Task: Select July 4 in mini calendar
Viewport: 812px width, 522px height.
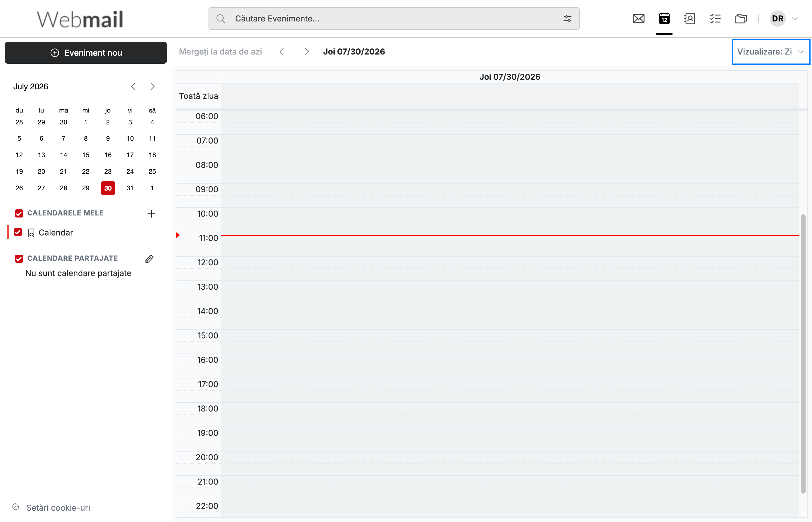Action: (x=152, y=122)
